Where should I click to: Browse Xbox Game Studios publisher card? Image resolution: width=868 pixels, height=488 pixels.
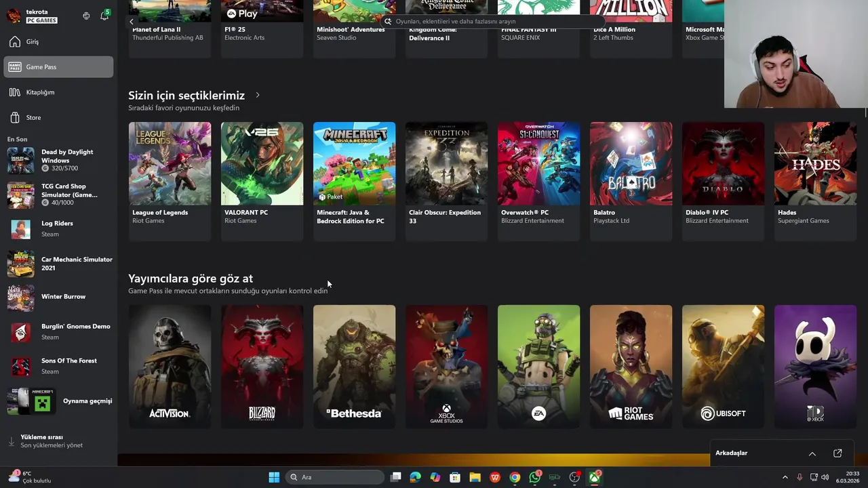coord(446,367)
